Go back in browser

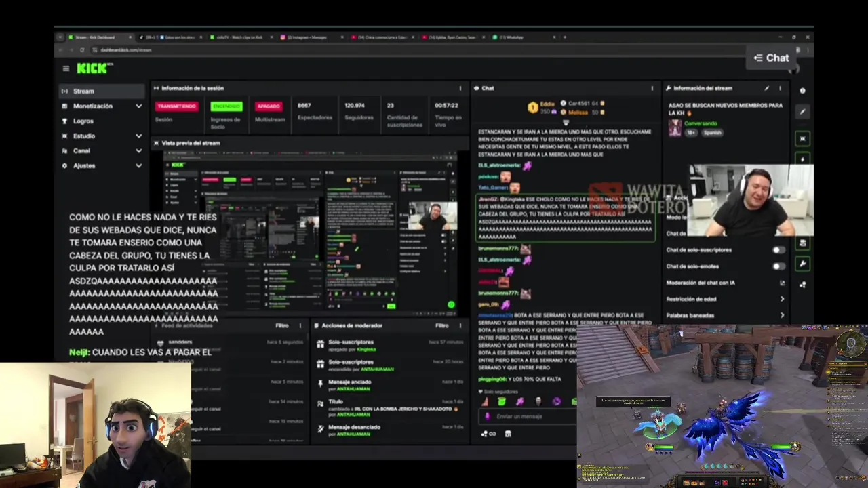60,50
